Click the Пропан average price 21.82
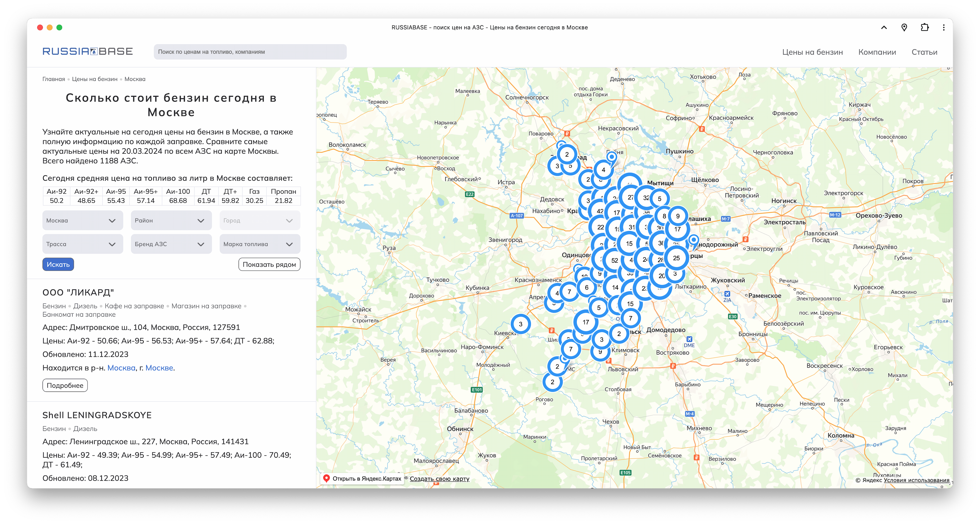Viewport: 980px width, 524px height. coord(284,201)
